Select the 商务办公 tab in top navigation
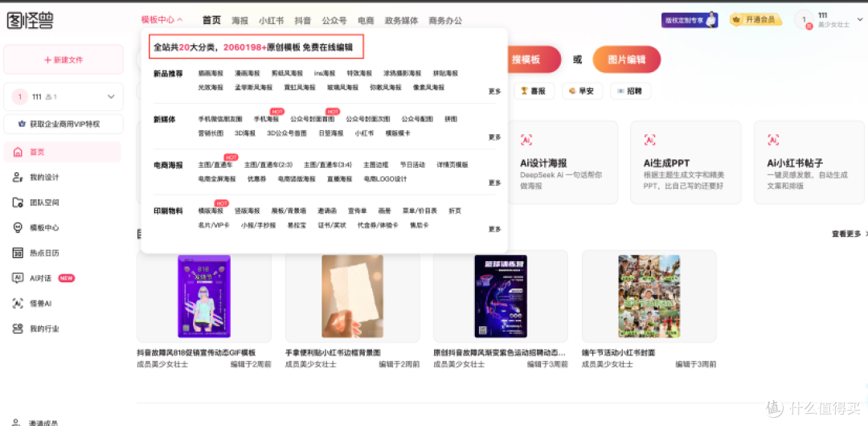This screenshot has height=426, width=868. pyautogui.click(x=445, y=21)
